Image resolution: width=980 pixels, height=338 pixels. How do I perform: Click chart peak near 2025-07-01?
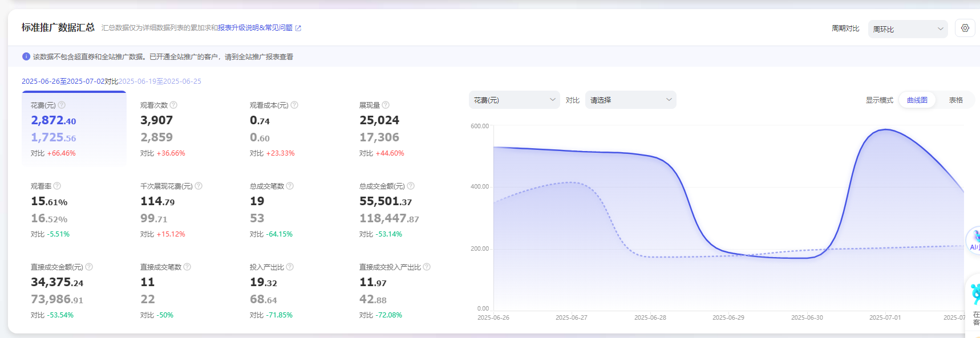click(885, 130)
